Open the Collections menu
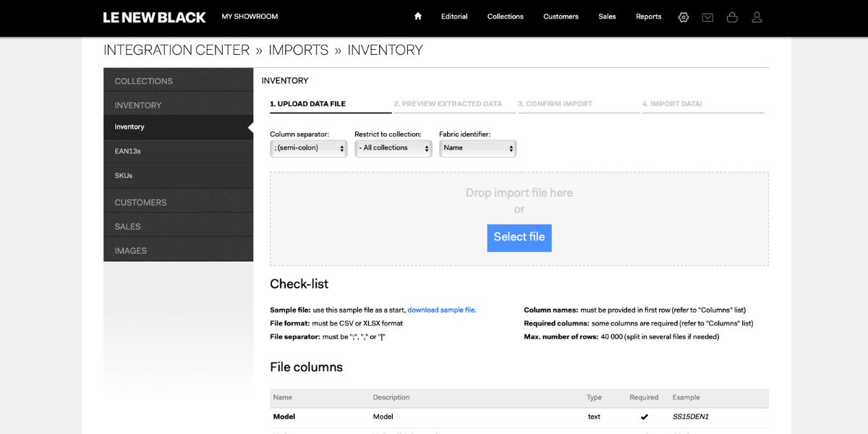The height and width of the screenshot is (434, 868). [x=505, y=17]
